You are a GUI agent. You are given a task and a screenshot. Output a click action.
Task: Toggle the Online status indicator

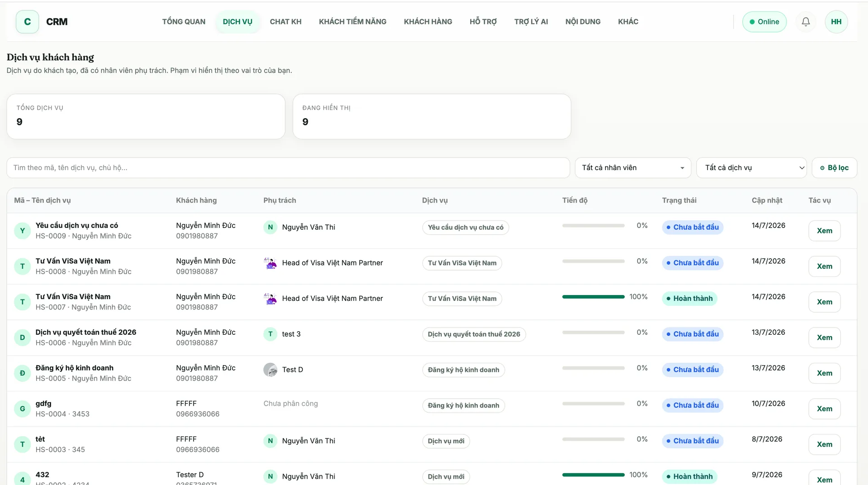[764, 22]
